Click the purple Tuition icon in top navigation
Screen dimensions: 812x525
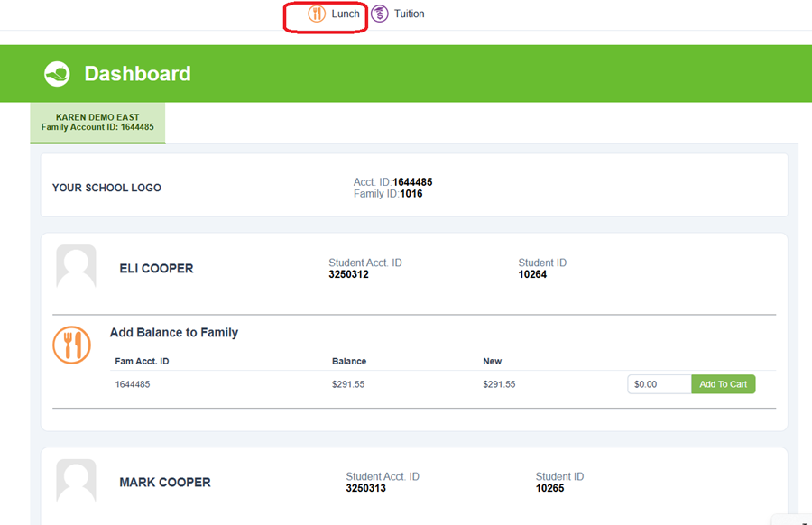tap(380, 14)
